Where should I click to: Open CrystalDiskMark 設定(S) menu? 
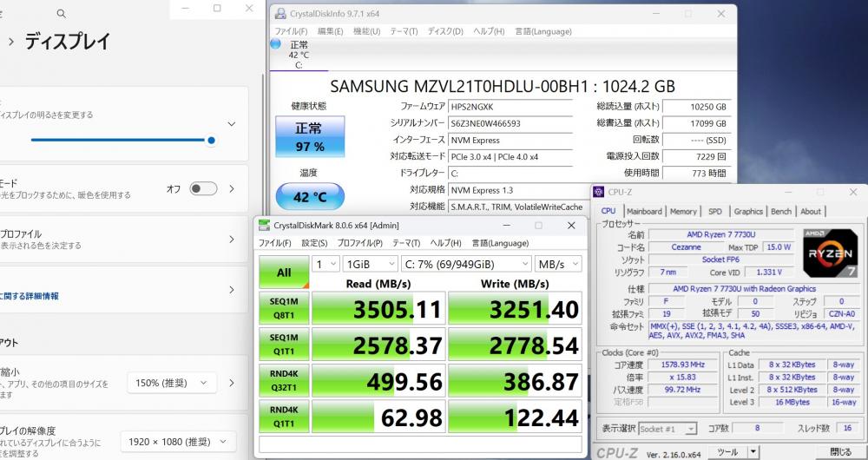pos(314,243)
